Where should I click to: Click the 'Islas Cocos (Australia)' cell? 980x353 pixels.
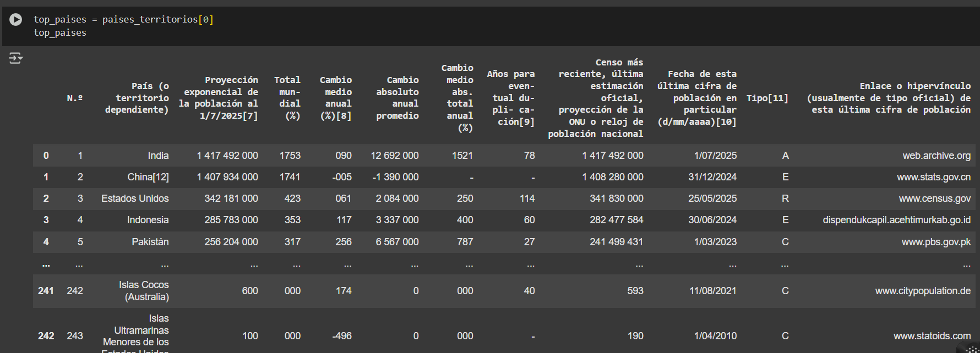(x=144, y=291)
